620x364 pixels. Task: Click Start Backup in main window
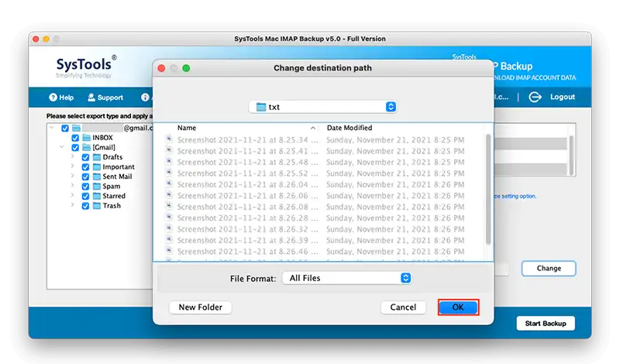(546, 323)
